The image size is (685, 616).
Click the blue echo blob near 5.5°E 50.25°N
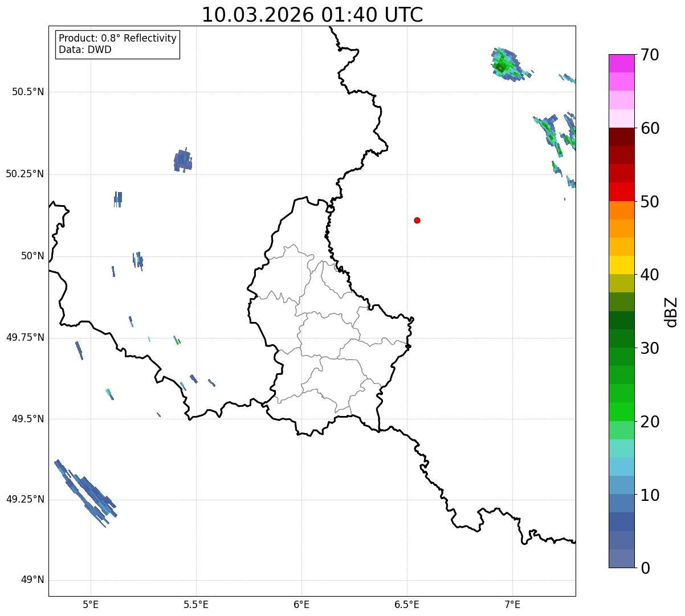182,161
